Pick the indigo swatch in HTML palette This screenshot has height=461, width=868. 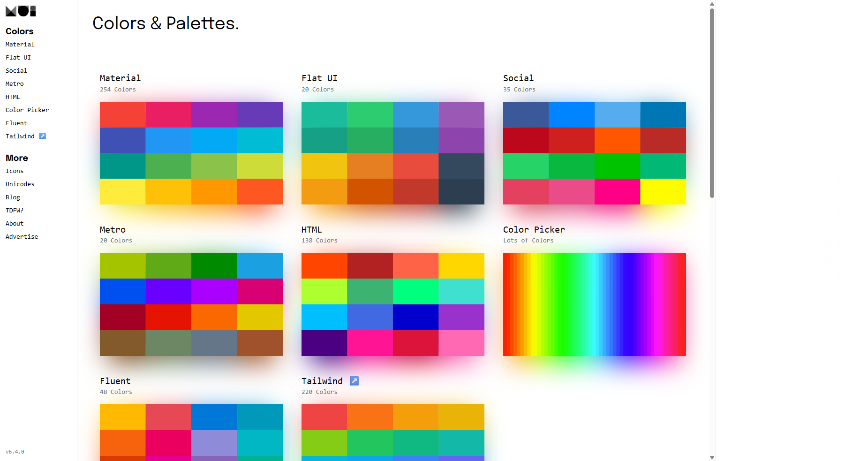coord(325,343)
